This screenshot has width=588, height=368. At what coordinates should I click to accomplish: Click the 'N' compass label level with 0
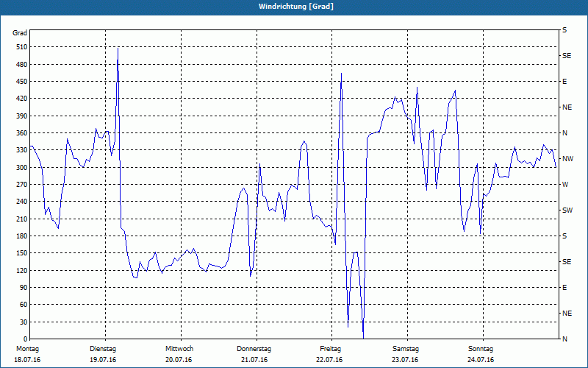[x=564, y=339]
